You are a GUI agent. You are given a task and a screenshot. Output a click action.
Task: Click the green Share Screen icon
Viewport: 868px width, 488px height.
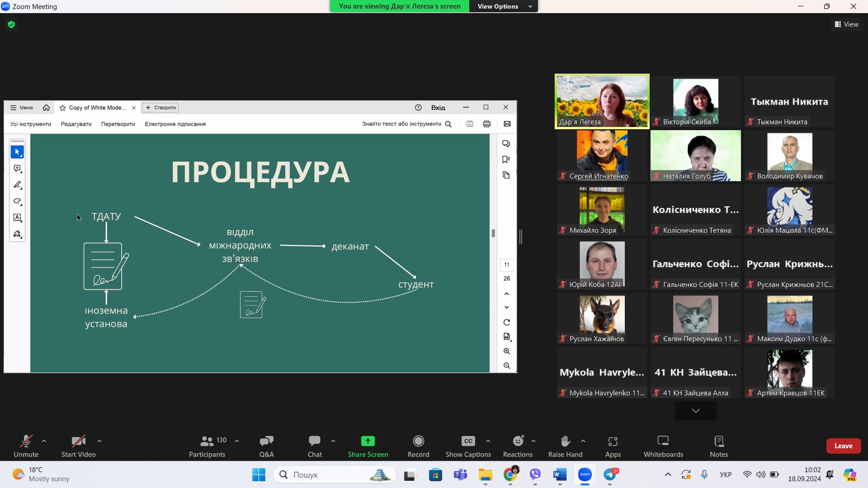[x=368, y=441]
